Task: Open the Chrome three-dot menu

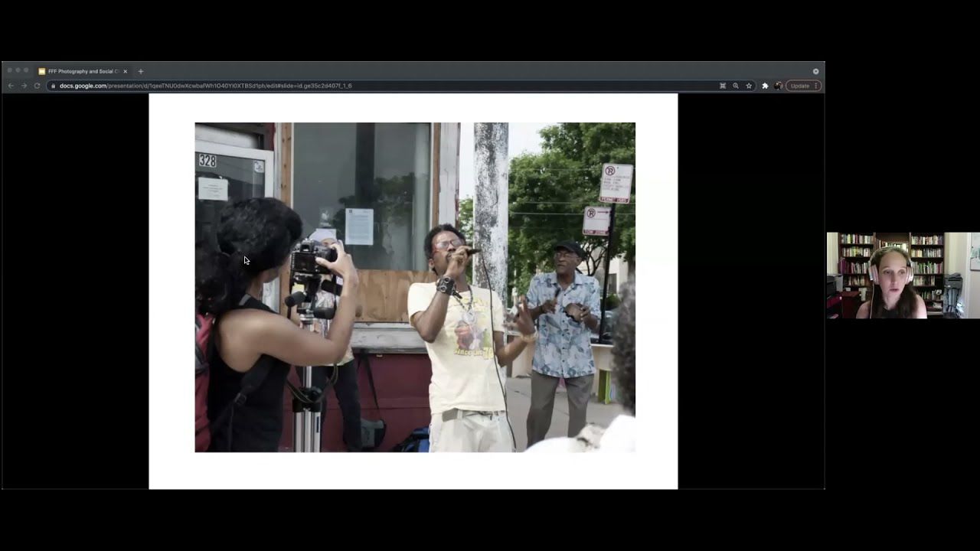Action: tap(816, 86)
